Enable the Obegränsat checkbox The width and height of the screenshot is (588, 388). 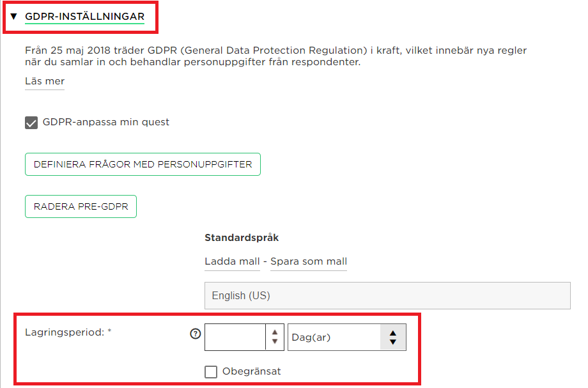coord(211,372)
